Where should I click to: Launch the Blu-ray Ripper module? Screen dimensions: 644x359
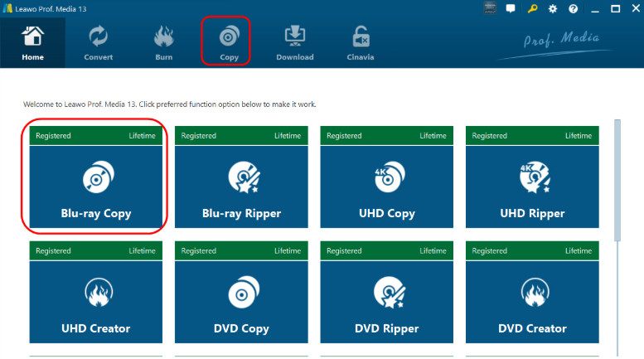[x=241, y=177]
